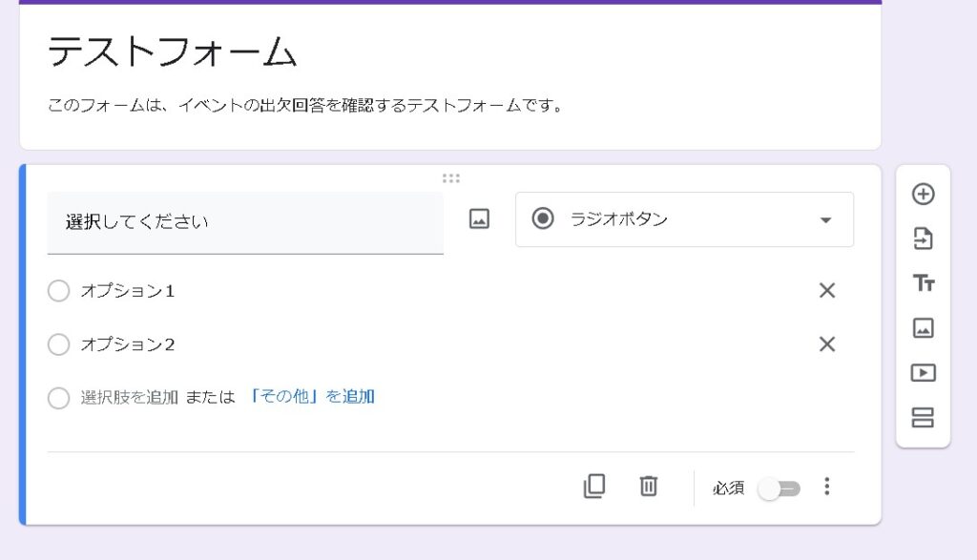Click the add question plus icon

[x=923, y=195]
